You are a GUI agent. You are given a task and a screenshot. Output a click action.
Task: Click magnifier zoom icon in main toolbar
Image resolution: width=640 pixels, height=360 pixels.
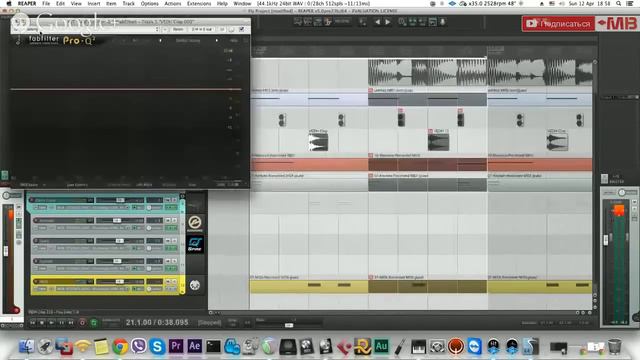(402, 22)
